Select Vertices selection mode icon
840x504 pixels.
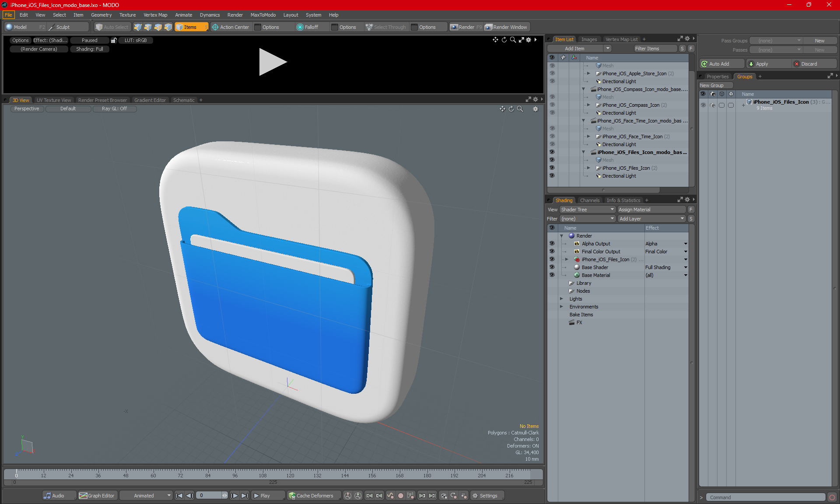(x=138, y=27)
